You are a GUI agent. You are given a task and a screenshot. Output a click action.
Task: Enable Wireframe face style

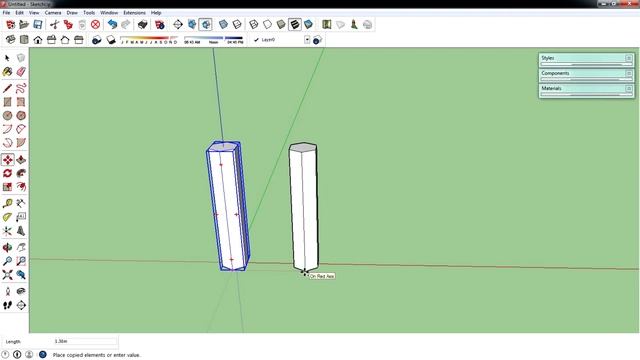point(253,24)
